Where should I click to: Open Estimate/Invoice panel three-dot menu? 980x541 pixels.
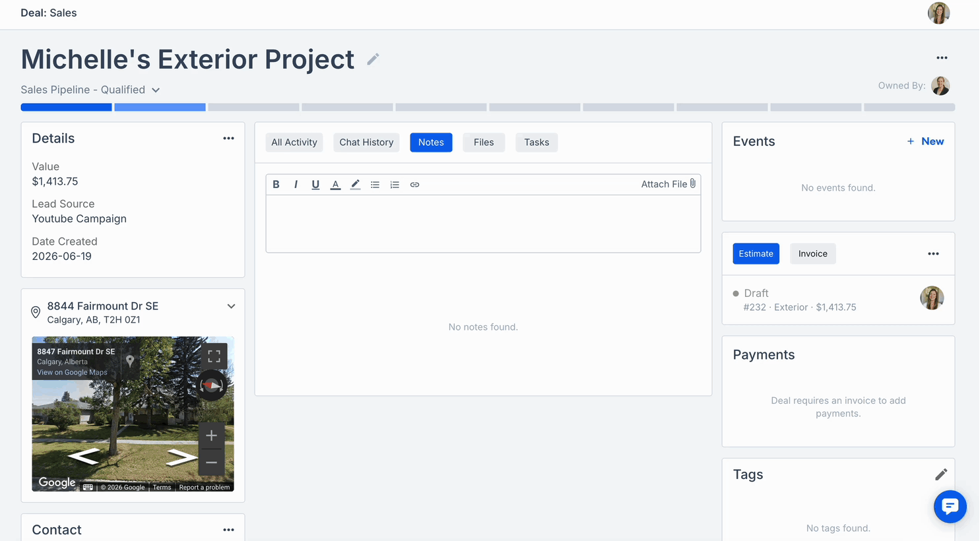click(933, 254)
